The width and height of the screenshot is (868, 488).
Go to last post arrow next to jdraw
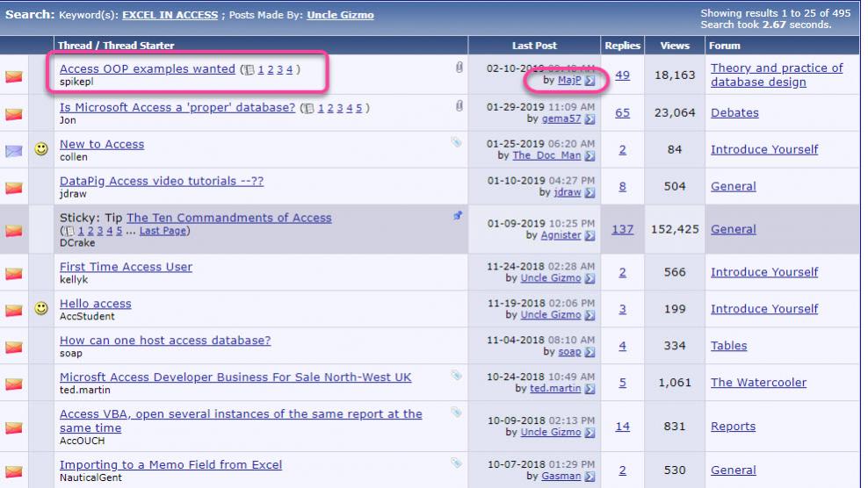point(590,192)
